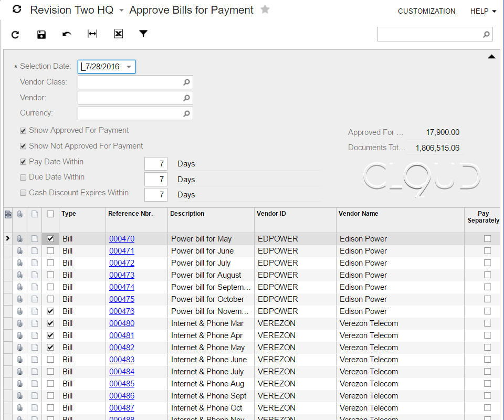Open bill link 000474
Image resolution: width=504 pixels, height=420 pixels.
(122, 287)
